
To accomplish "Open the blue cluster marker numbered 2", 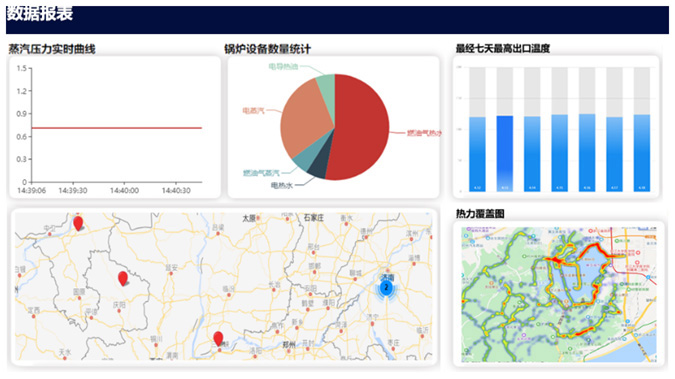I will (387, 288).
